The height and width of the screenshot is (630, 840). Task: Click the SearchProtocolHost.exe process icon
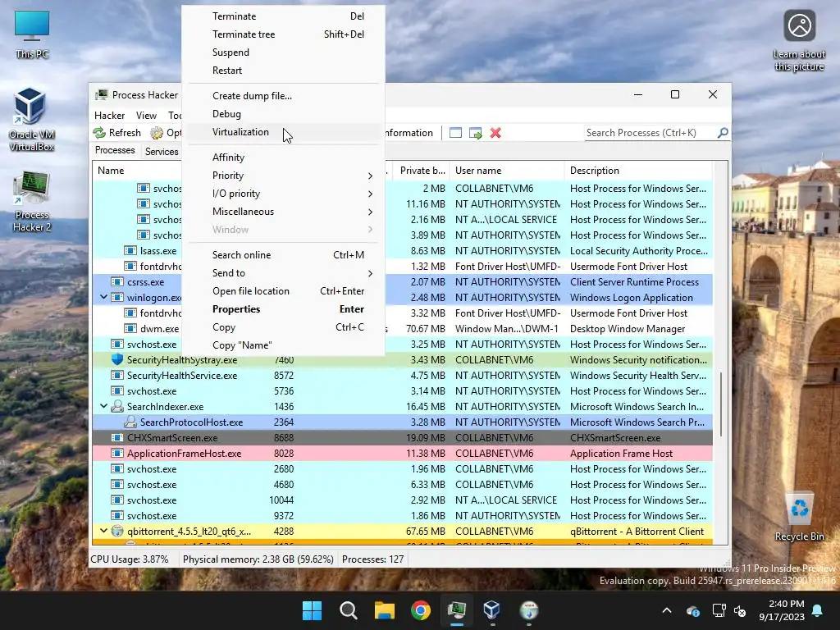pos(130,422)
